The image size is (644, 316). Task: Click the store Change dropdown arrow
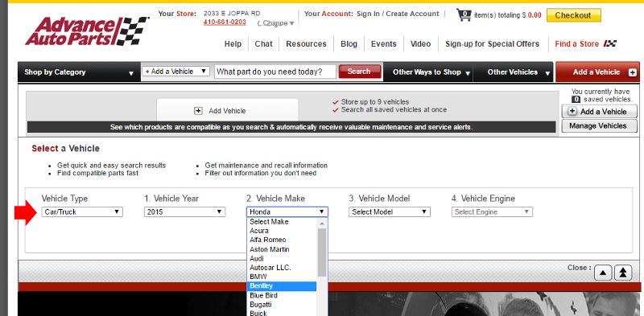(291, 23)
